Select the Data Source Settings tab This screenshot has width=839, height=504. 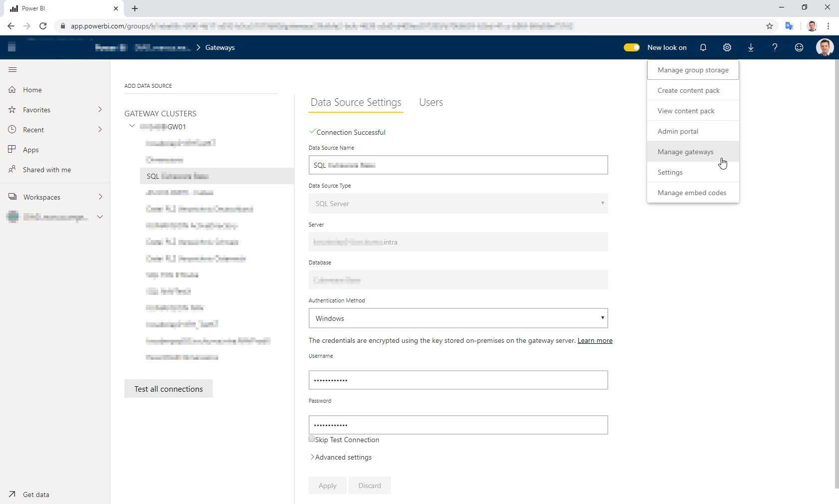click(356, 102)
